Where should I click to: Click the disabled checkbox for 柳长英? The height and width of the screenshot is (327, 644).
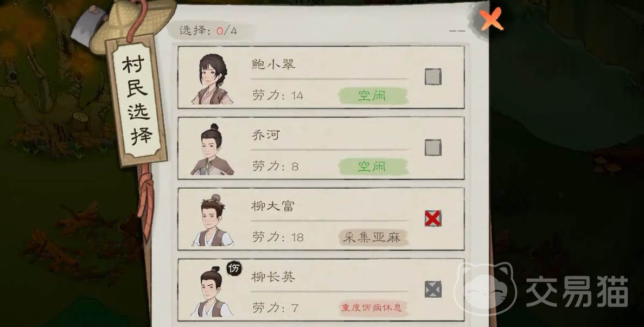point(433,289)
